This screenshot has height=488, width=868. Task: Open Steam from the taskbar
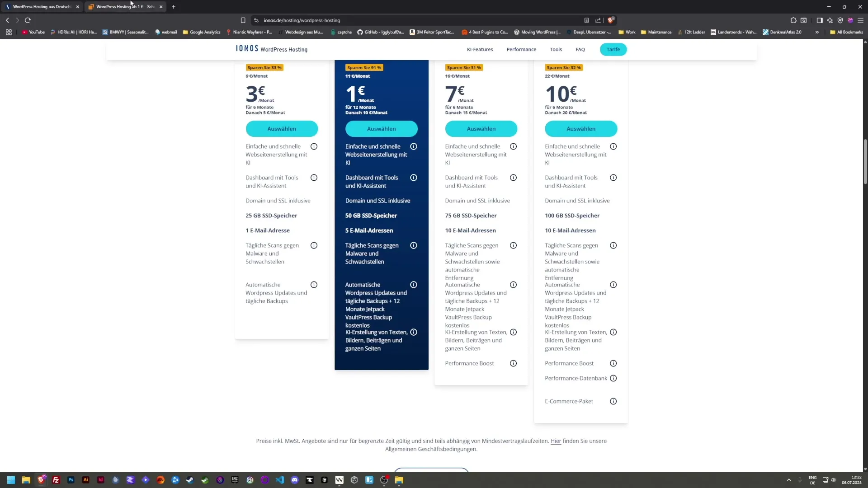click(x=190, y=480)
